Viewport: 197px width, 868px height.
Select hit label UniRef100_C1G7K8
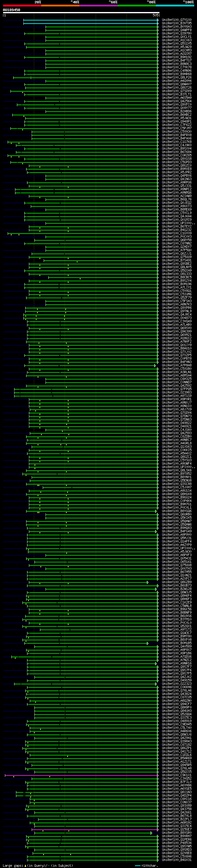[x=177, y=142]
